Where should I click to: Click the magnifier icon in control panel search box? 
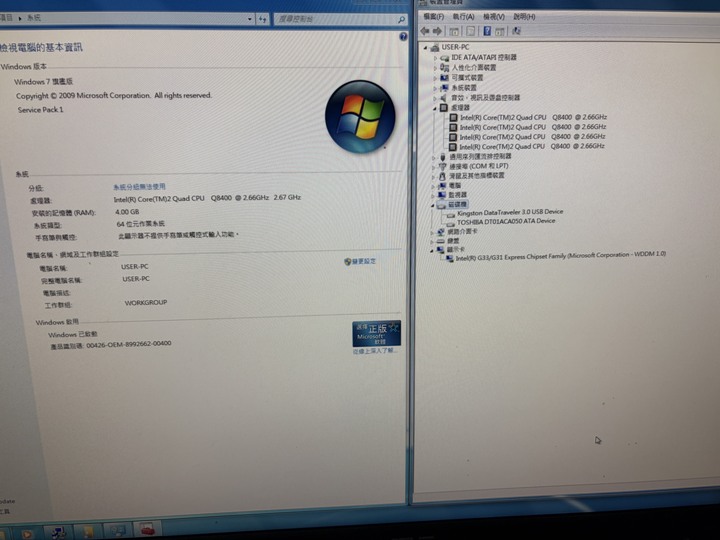(401, 19)
